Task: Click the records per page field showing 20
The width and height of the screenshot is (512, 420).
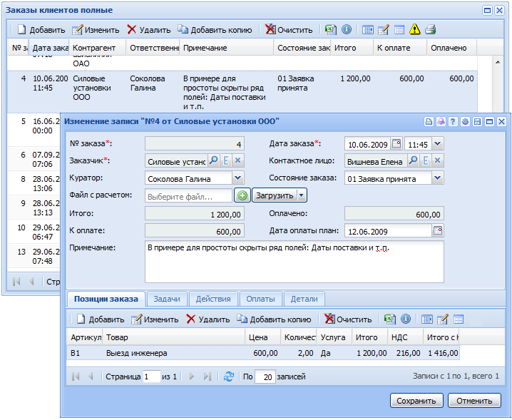Action: coord(265,377)
